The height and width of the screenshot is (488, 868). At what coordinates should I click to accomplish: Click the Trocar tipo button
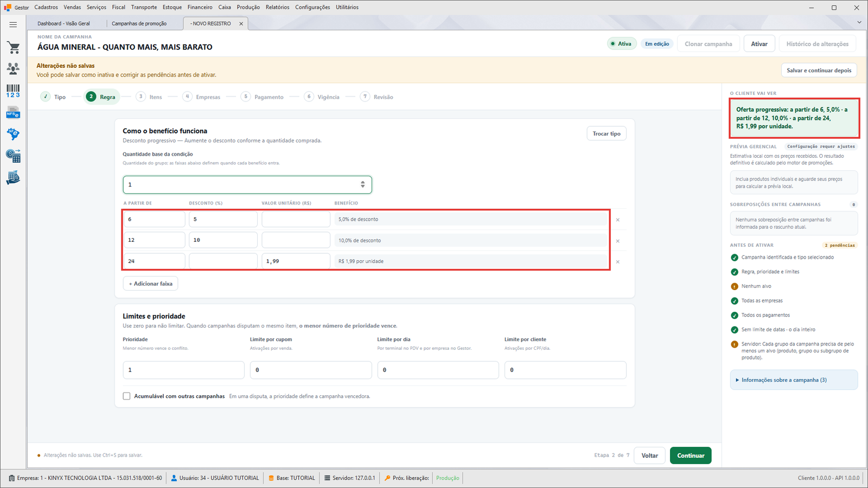pyautogui.click(x=607, y=134)
